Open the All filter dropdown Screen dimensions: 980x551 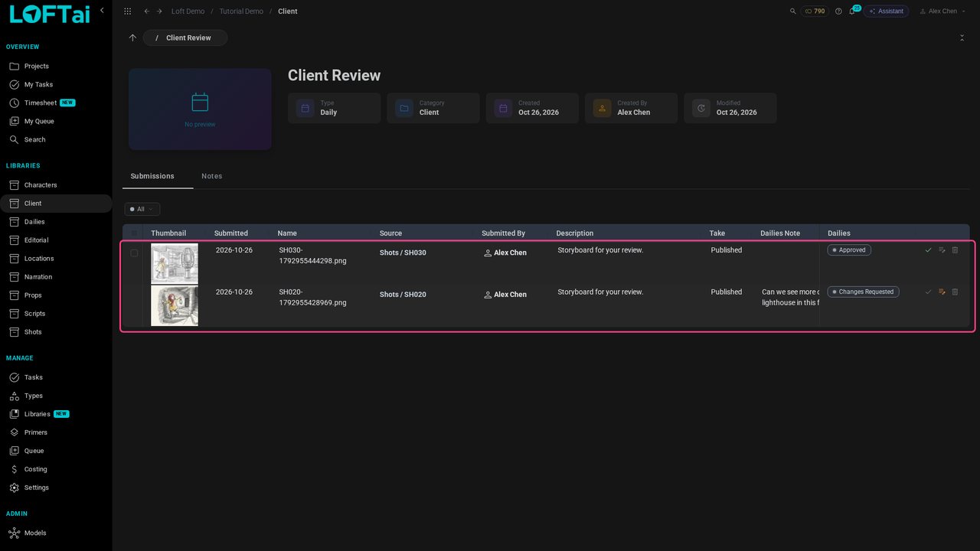(x=142, y=209)
